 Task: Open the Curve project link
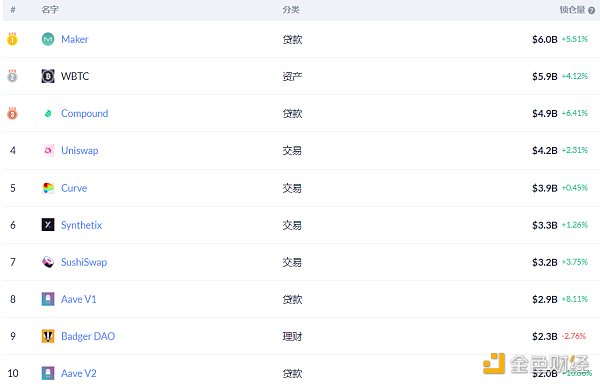coord(74,188)
